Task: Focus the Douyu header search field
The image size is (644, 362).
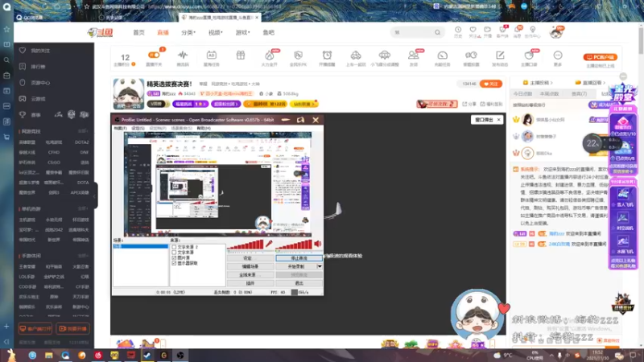Action: [417, 32]
